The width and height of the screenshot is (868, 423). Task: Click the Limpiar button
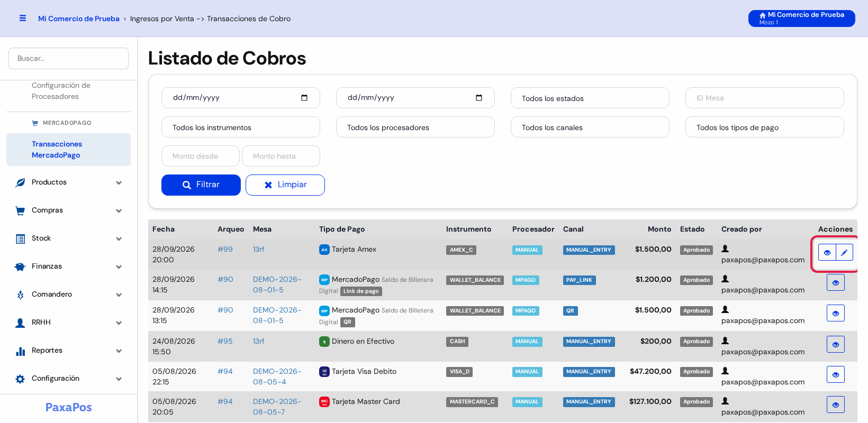(x=285, y=185)
